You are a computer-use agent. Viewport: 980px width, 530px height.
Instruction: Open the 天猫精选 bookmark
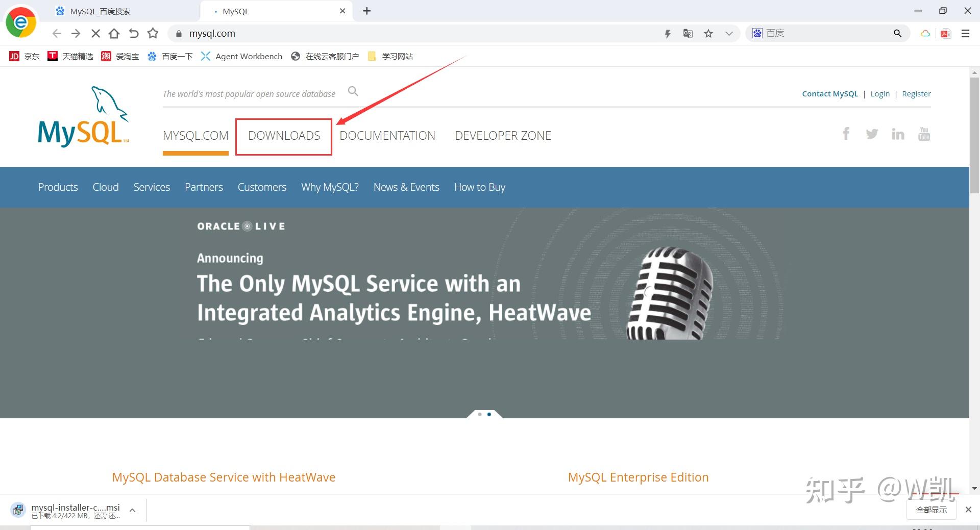[70, 56]
